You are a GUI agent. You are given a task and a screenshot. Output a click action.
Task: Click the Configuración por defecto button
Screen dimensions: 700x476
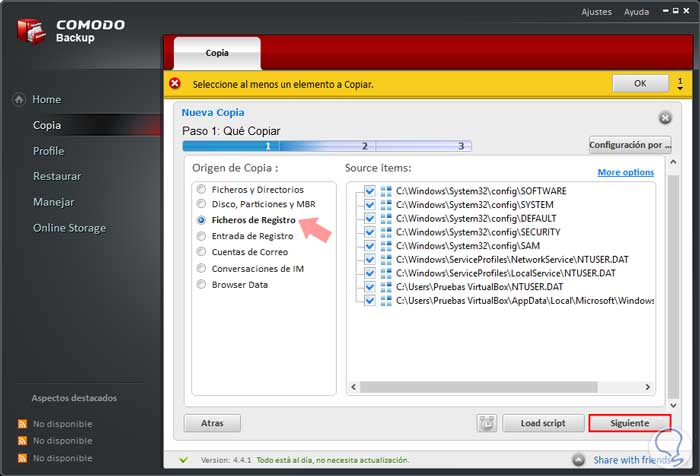tap(630, 145)
